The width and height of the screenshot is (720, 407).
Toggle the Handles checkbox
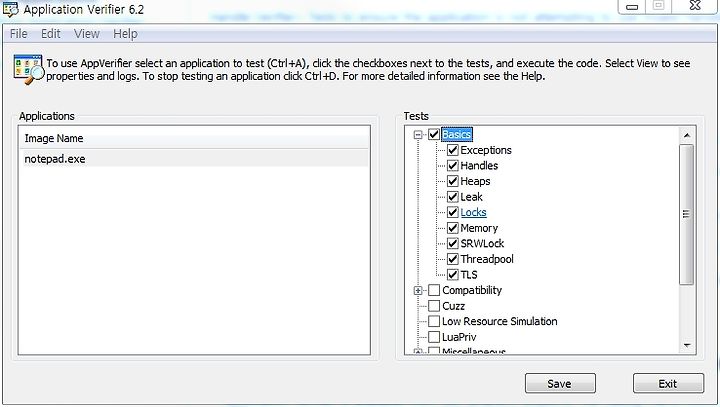click(453, 166)
